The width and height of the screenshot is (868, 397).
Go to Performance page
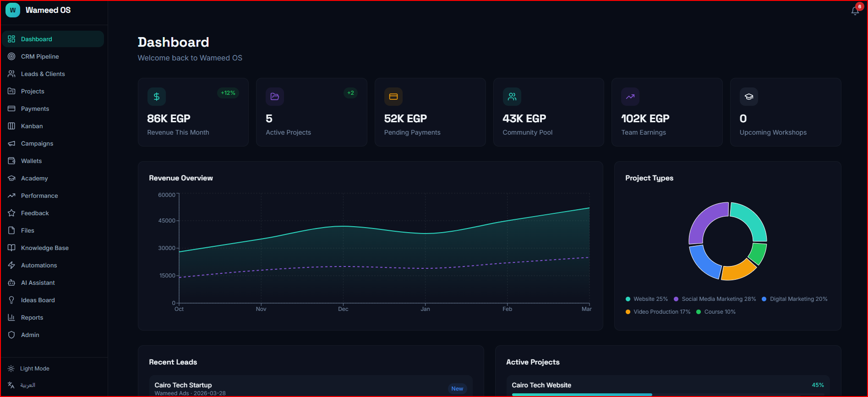point(53,196)
